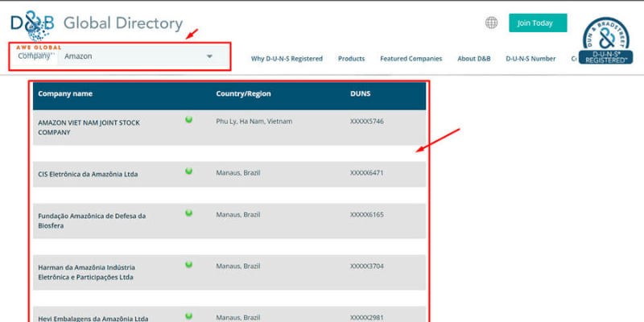Click Manaus, Brazil in the CIS Eletrônica row
644x322 pixels.
[238, 173]
